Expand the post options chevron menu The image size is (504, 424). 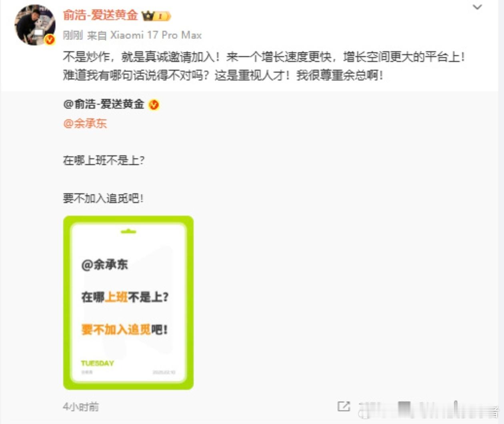click(x=477, y=7)
